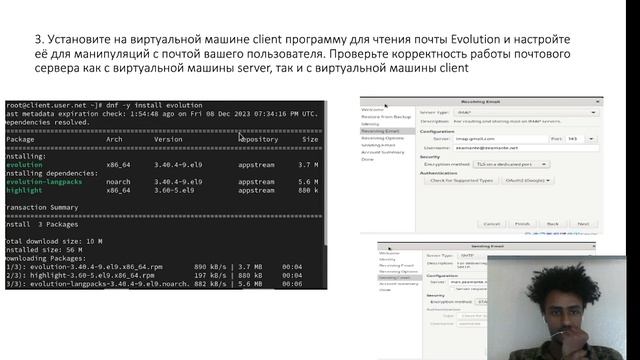Select Welcome step in Sending Email dialog sidebar
The image size is (640, 360).
(389, 253)
